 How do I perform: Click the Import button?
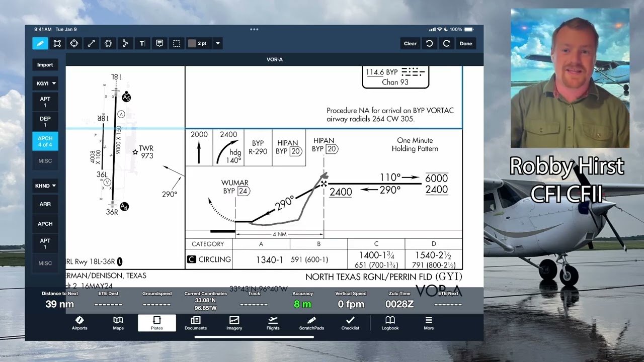tap(45, 64)
